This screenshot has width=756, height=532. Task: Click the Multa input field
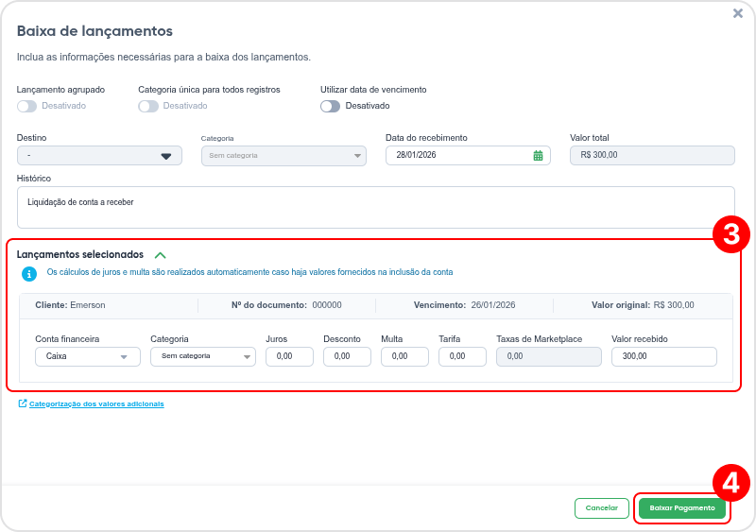tap(404, 356)
